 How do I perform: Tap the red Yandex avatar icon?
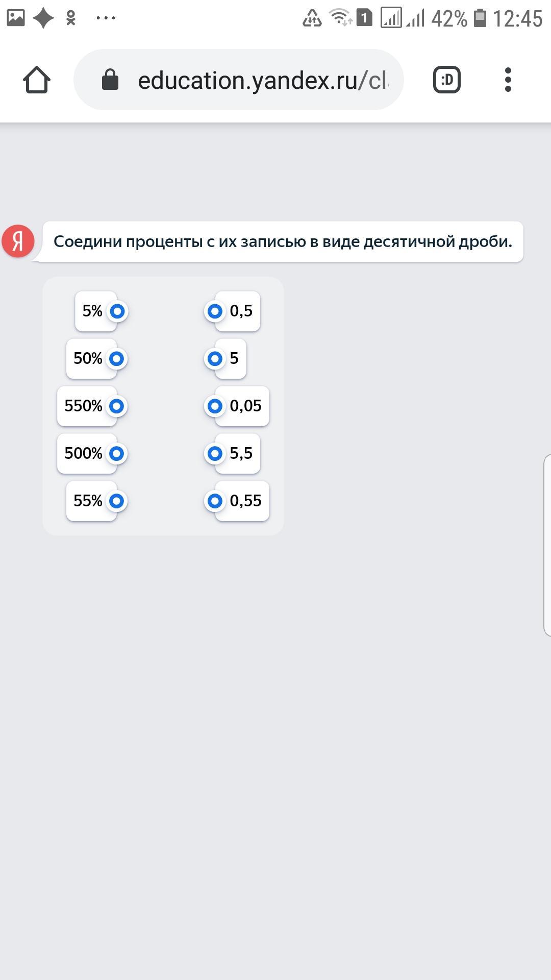[18, 241]
